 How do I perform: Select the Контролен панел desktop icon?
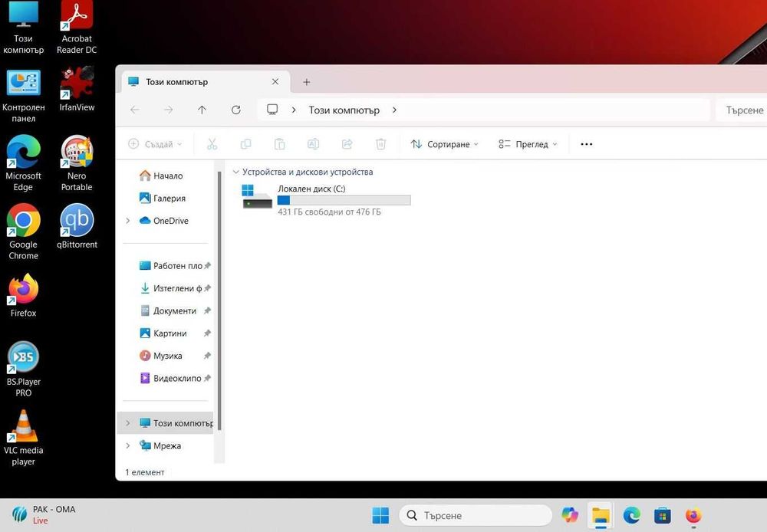click(23, 96)
